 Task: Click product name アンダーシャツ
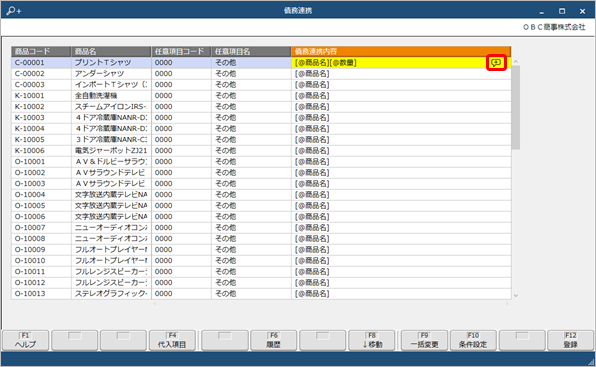(111, 74)
